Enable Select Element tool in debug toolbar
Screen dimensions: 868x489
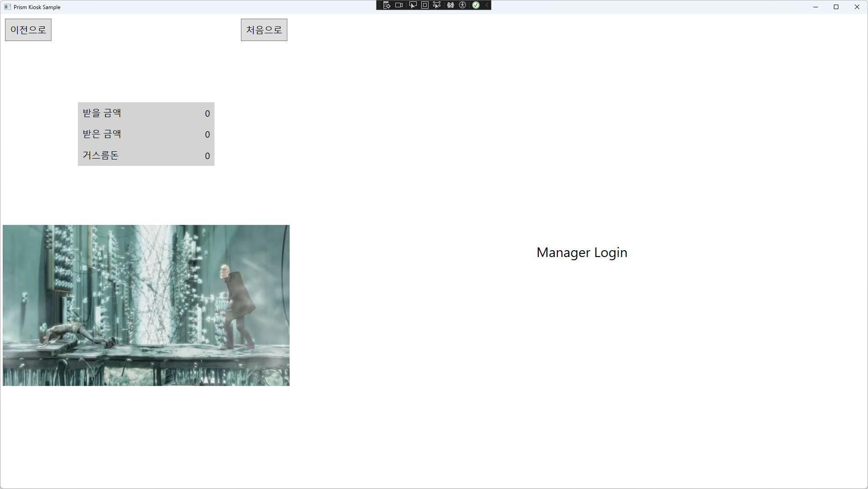413,5
